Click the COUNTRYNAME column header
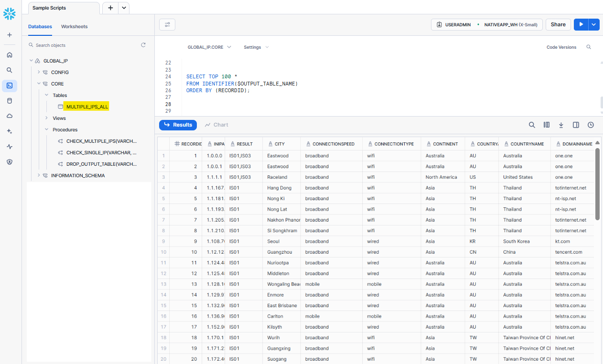The image size is (603, 364). click(x=524, y=144)
